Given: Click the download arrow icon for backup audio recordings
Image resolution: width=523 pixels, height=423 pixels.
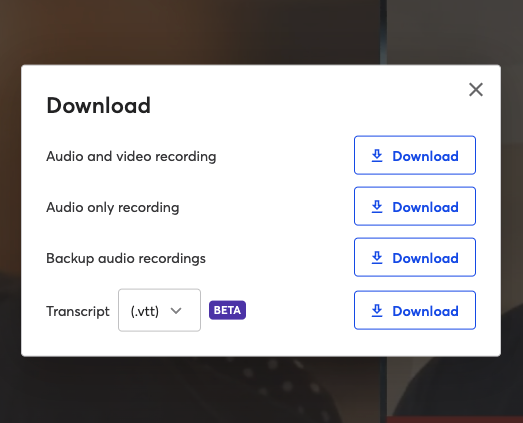Looking at the screenshot, I should [377, 258].
